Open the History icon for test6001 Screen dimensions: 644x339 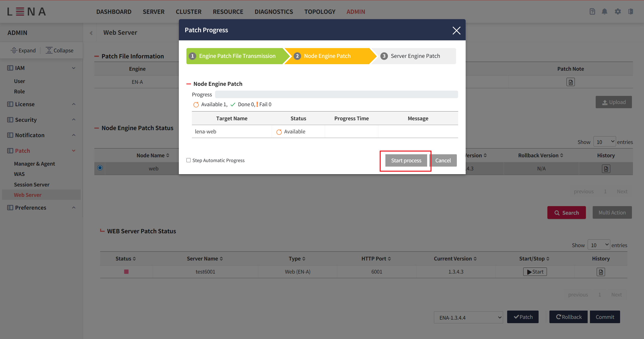601,272
